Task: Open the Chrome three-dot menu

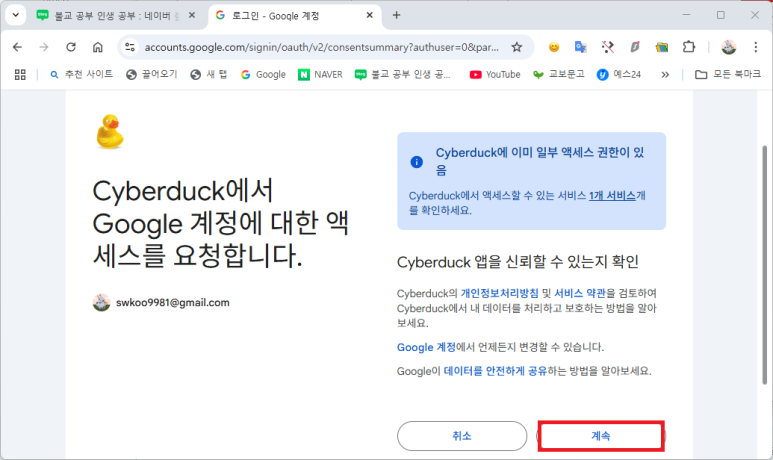Action: pos(755,47)
